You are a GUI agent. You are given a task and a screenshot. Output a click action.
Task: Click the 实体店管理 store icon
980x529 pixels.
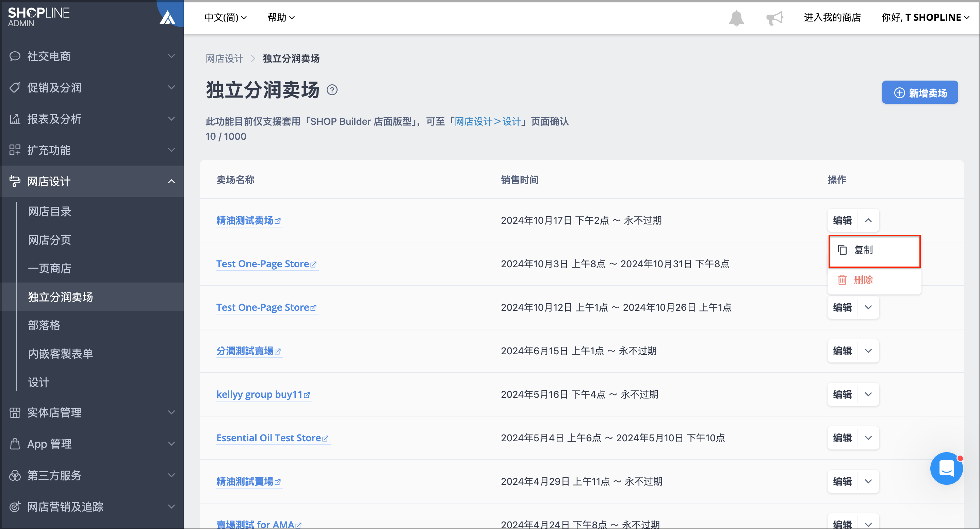[15, 412]
